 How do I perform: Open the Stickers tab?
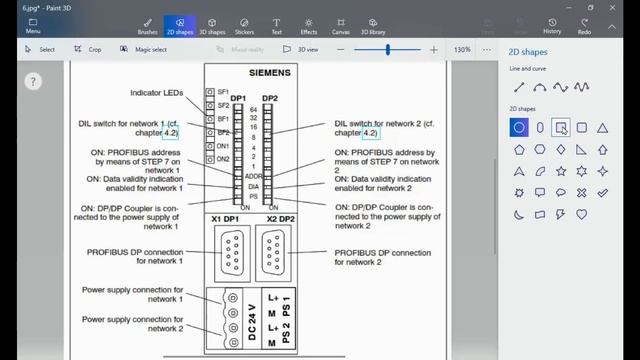coord(244,27)
